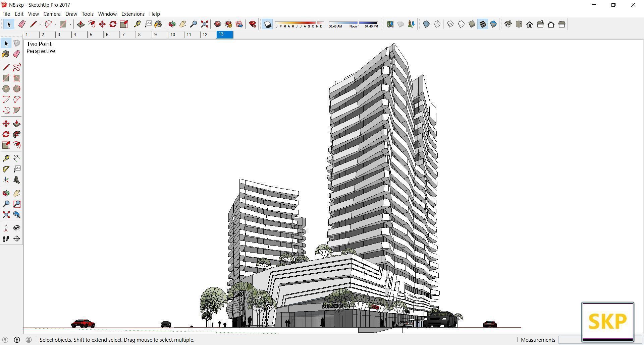Click the geo-location status bar icon
Screen dimensions: 644x345
[x=5, y=340]
